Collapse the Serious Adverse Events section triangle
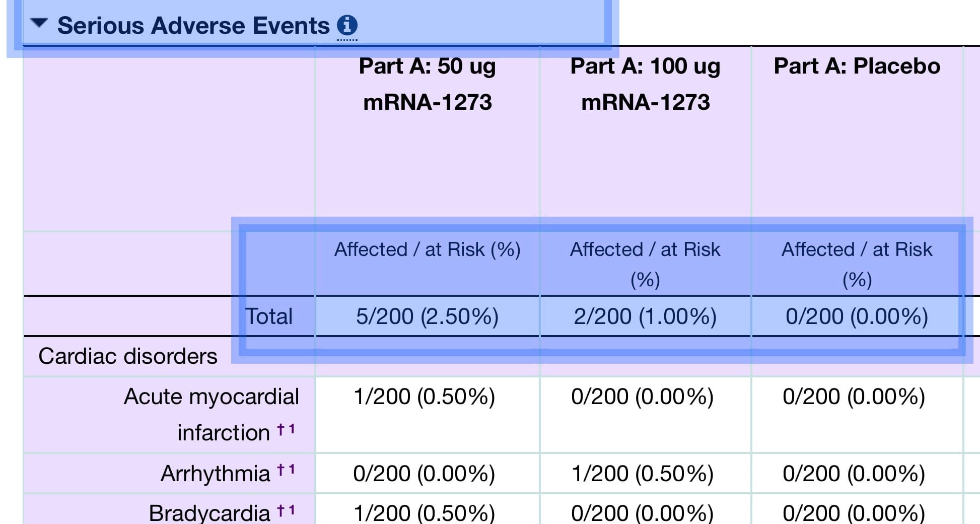The image size is (980, 524). point(39,23)
